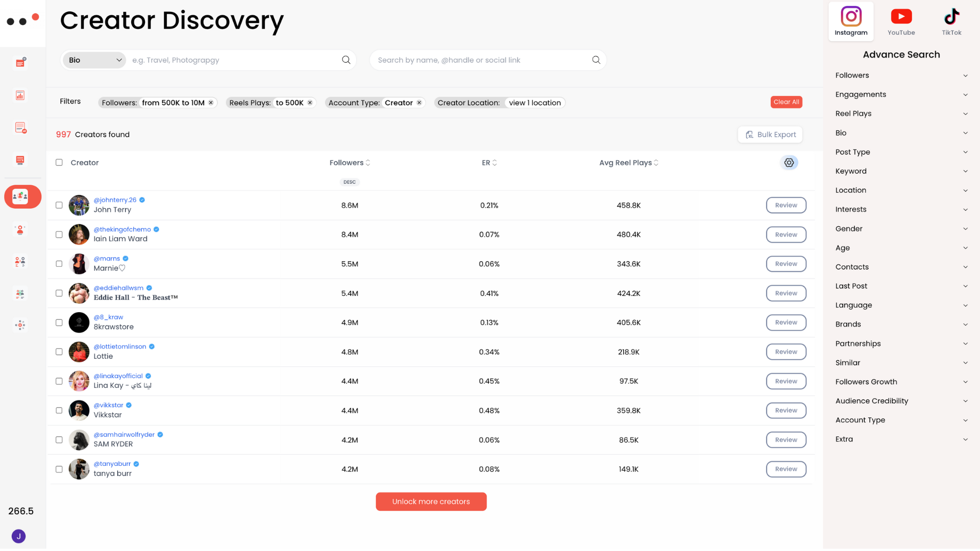Open the table column settings gear
Viewport: 980px width, 551px height.
click(789, 163)
